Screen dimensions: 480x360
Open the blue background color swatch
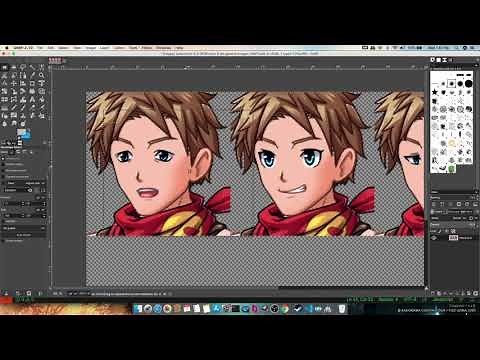29,136
